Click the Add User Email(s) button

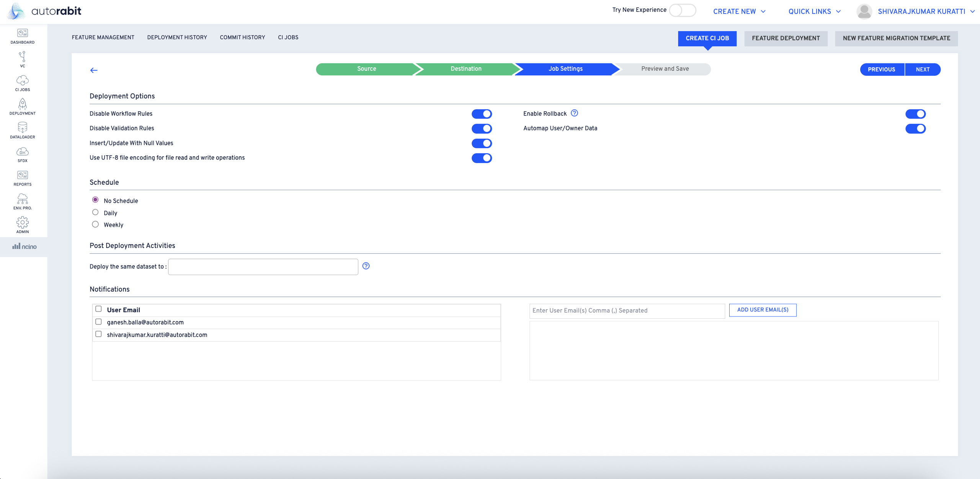coord(763,310)
